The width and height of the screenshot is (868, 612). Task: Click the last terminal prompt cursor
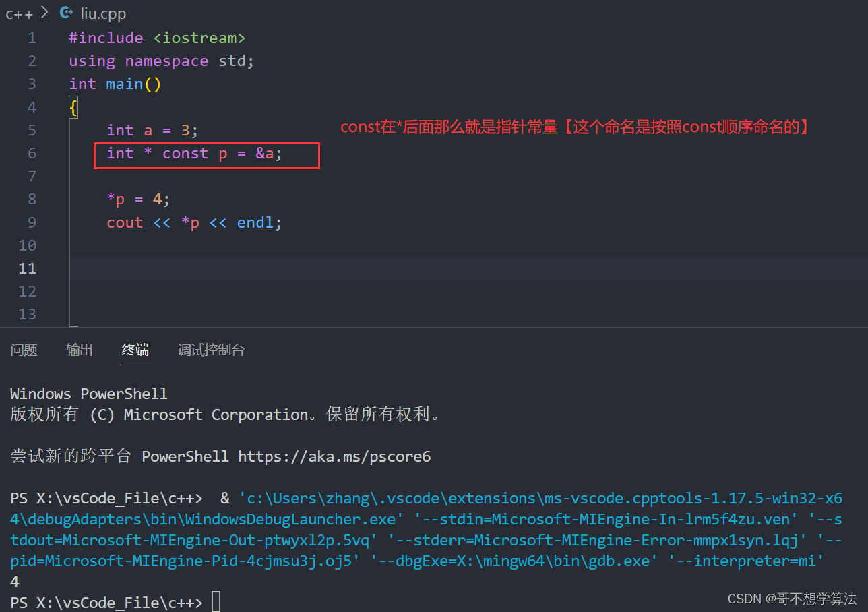coord(216,602)
